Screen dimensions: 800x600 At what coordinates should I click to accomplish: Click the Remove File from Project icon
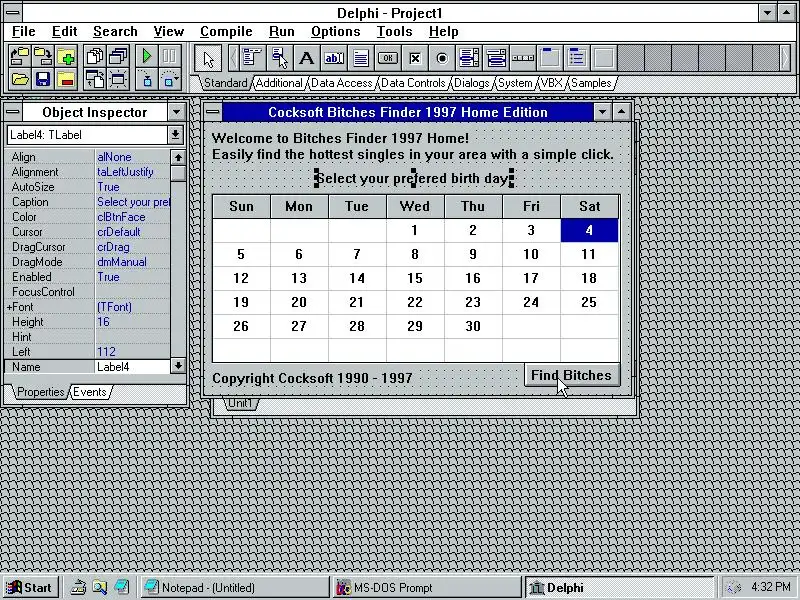pyautogui.click(x=66, y=80)
